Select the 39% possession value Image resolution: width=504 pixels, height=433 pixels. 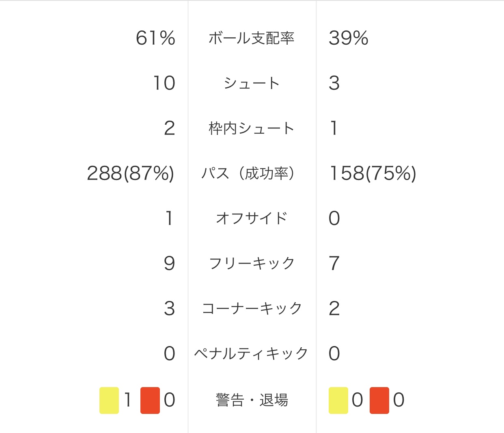click(349, 38)
